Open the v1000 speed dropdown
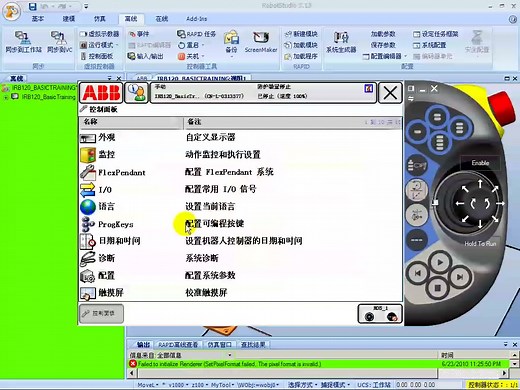This screenshot has width=520, height=390. click(178, 385)
